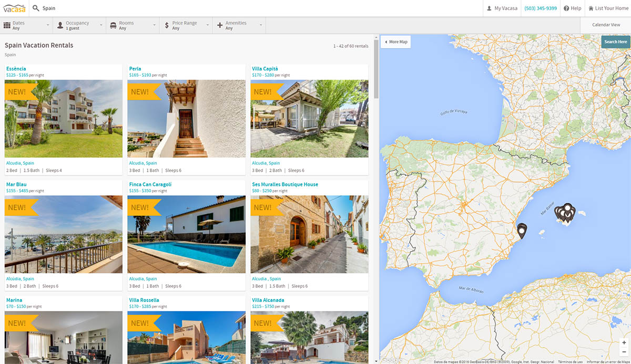
Task: Click the Essència price $125 - $165
Action: coord(17,75)
